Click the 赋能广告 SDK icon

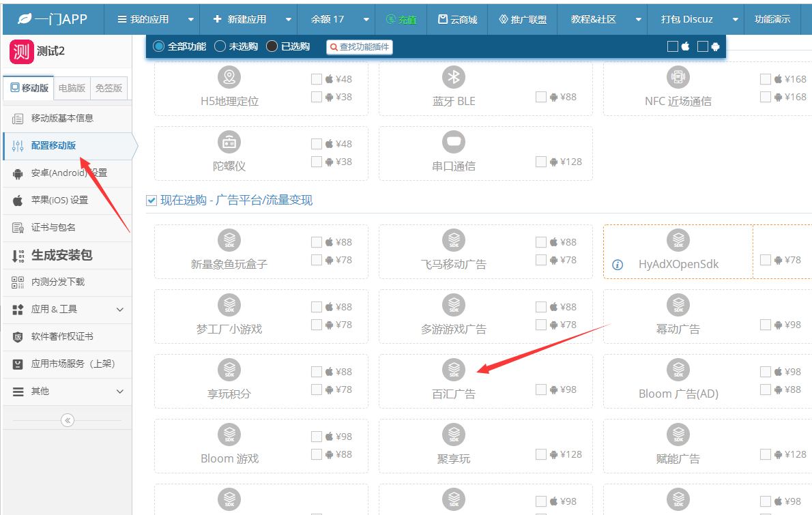tap(678, 435)
